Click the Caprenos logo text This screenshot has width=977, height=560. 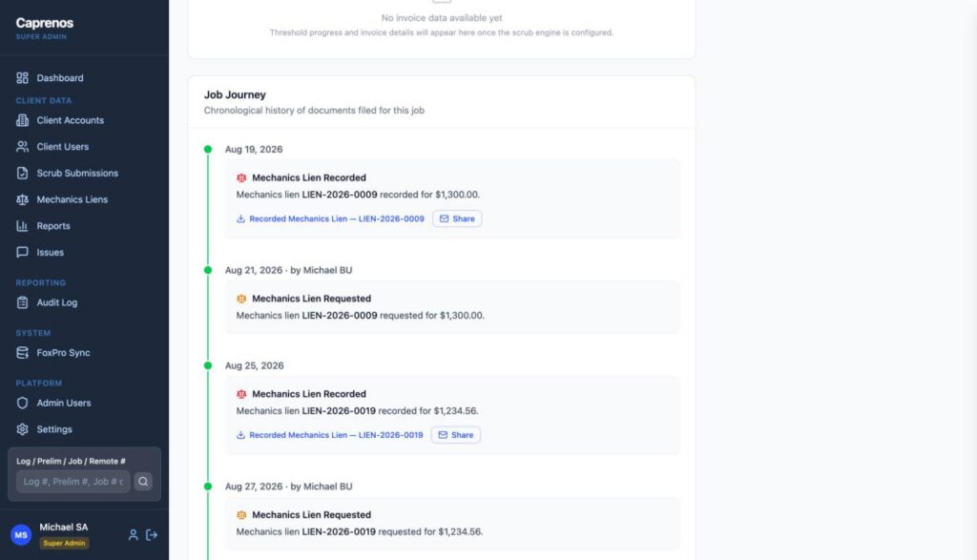tap(45, 23)
